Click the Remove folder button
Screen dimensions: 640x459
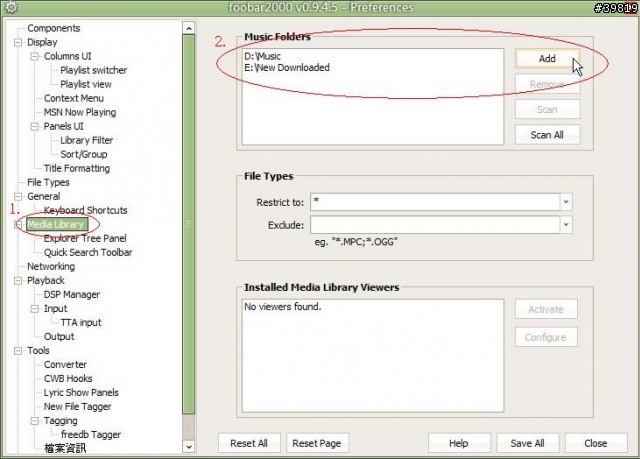click(x=547, y=84)
